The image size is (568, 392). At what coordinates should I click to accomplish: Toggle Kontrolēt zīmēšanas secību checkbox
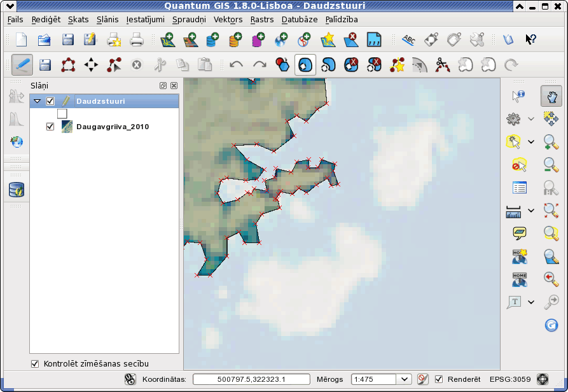click(x=35, y=364)
